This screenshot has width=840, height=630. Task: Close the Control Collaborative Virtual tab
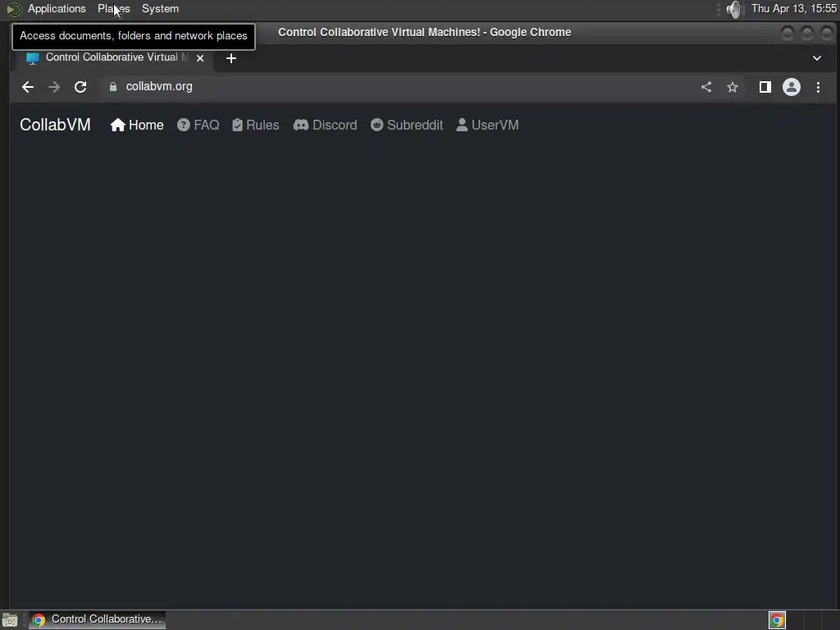tap(200, 58)
